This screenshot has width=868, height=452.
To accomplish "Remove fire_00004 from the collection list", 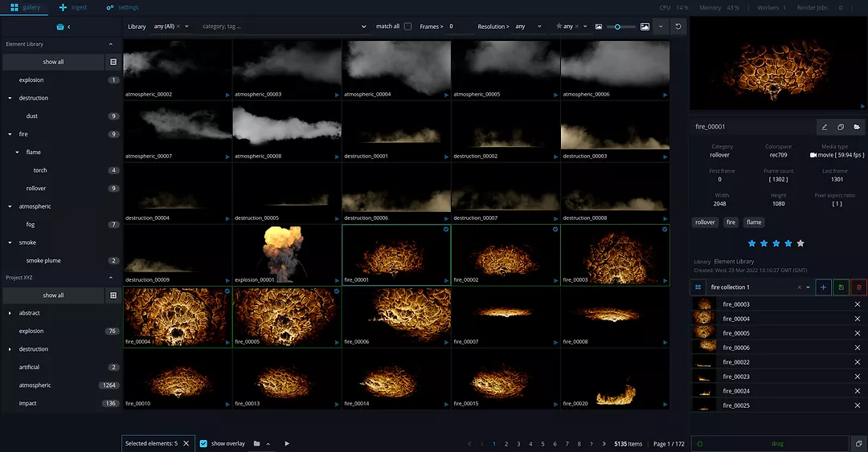I will click(x=857, y=319).
